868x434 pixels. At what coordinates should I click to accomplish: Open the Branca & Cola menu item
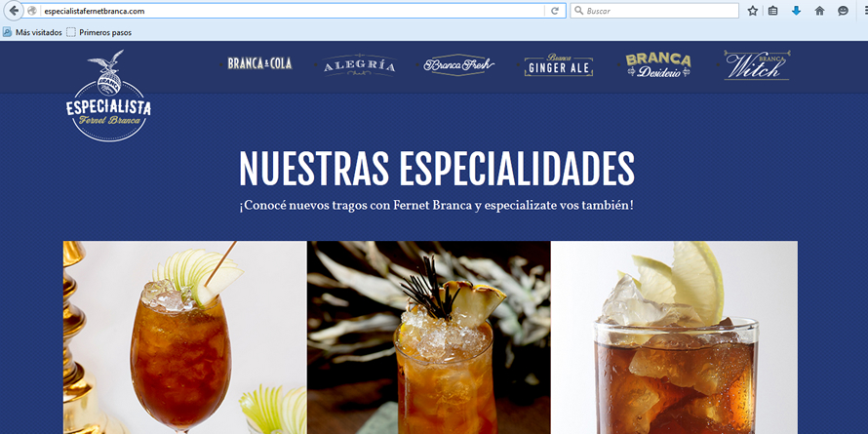pyautogui.click(x=259, y=63)
